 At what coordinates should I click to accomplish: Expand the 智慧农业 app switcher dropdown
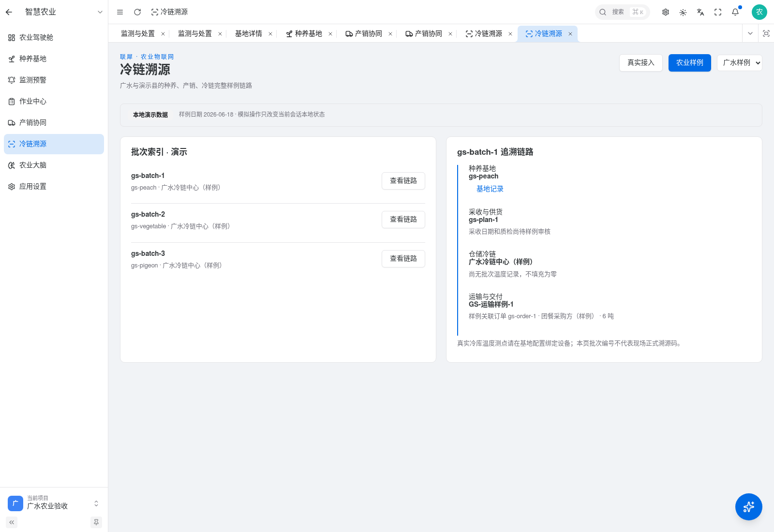coord(100,12)
